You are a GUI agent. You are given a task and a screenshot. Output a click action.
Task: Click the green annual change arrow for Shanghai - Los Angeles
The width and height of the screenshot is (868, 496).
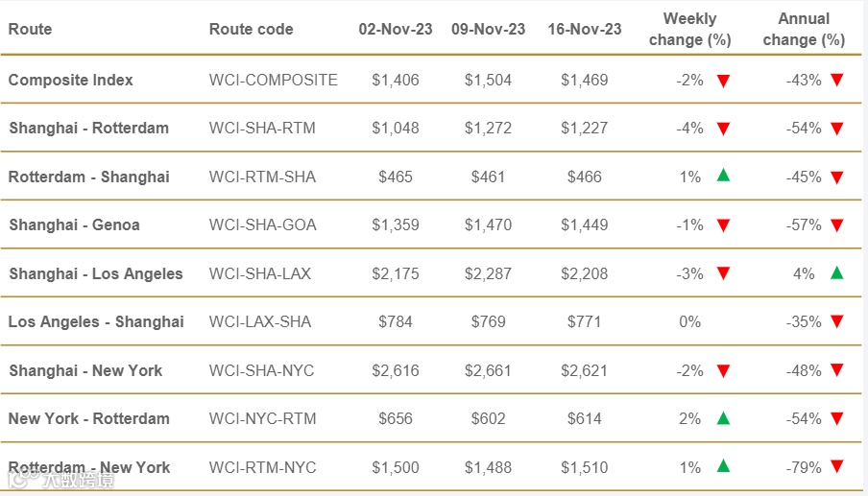click(x=836, y=273)
